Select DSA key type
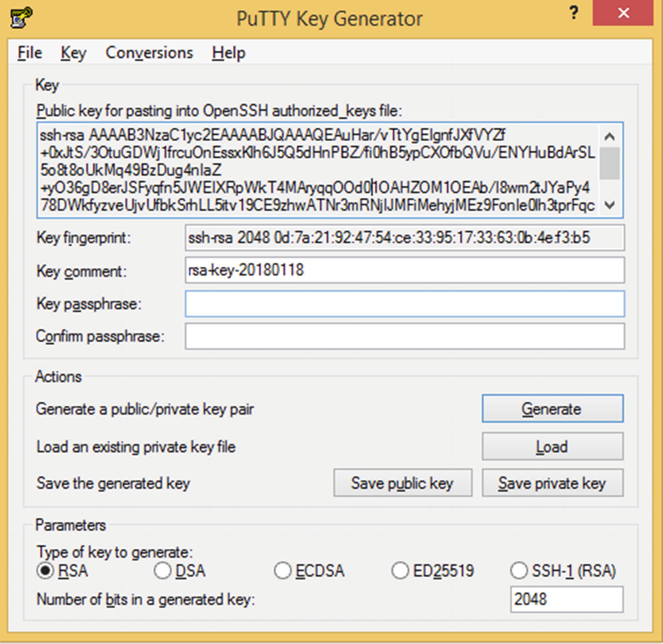The width and height of the screenshot is (663, 644). [x=163, y=571]
